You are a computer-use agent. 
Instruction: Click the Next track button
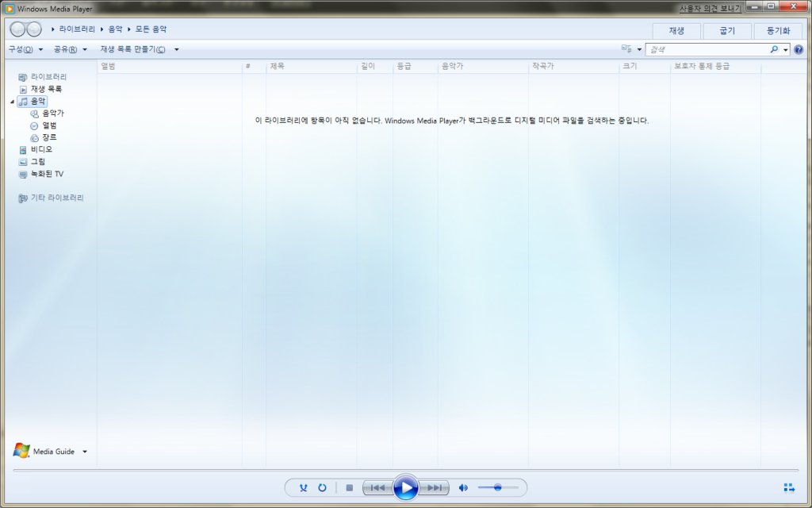[434, 488]
